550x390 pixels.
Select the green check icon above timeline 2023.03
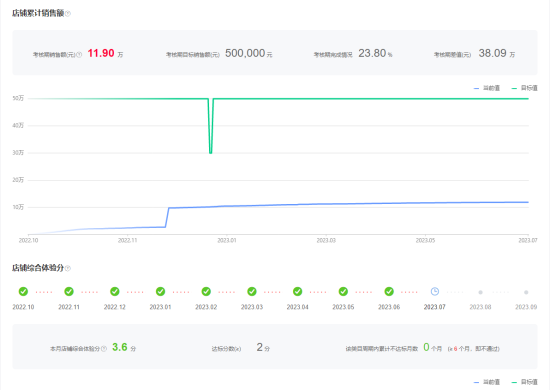252,291
